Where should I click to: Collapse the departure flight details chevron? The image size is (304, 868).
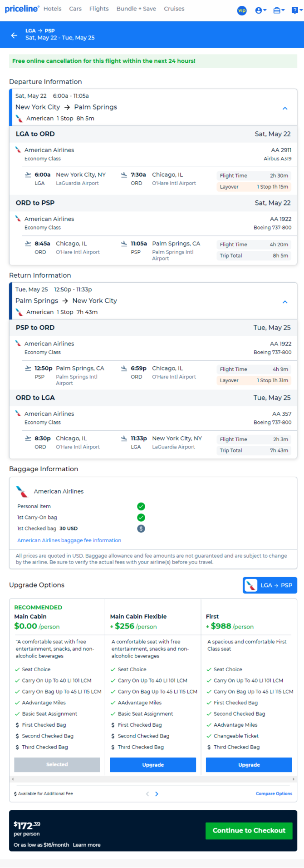point(285,108)
